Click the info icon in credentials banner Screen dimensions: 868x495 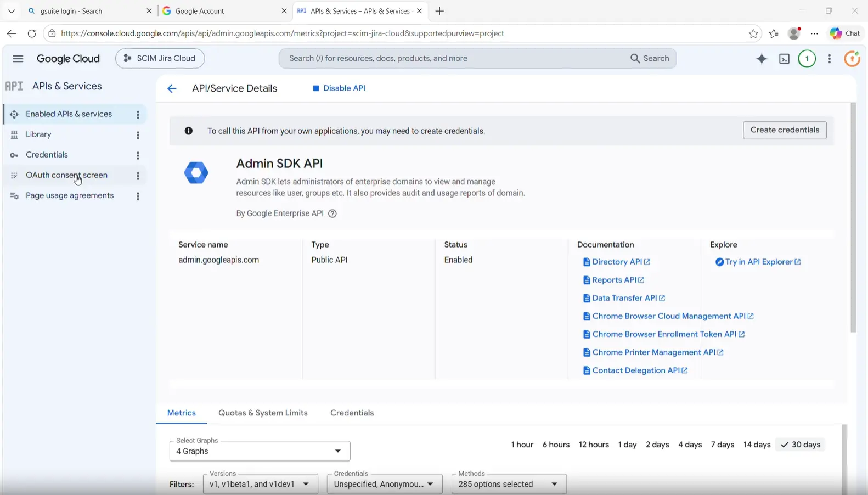[189, 131]
